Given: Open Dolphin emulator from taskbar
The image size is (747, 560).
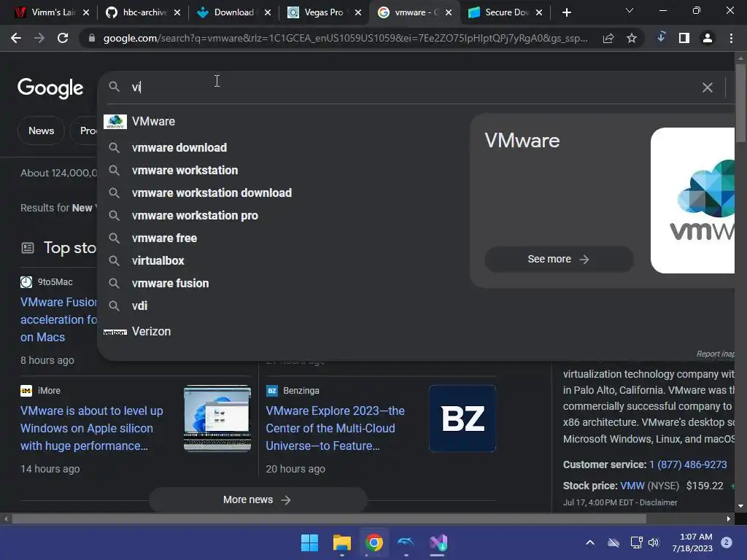Looking at the screenshot, I should coord(406,542).
